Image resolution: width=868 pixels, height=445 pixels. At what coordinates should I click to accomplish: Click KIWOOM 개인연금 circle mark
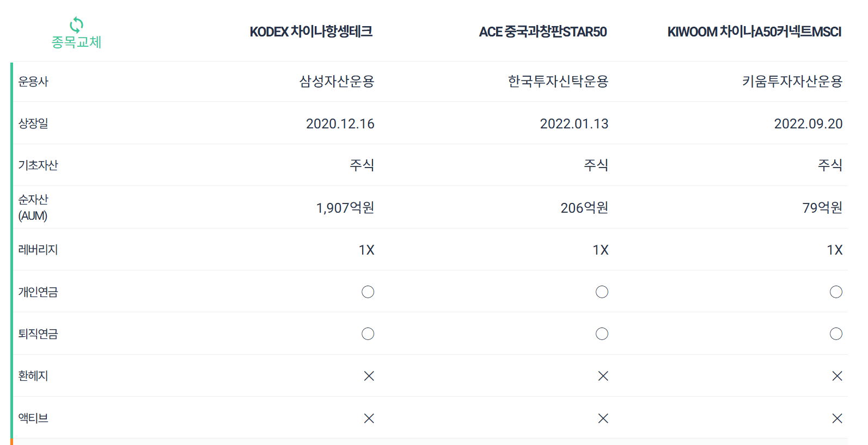(836, 292)
